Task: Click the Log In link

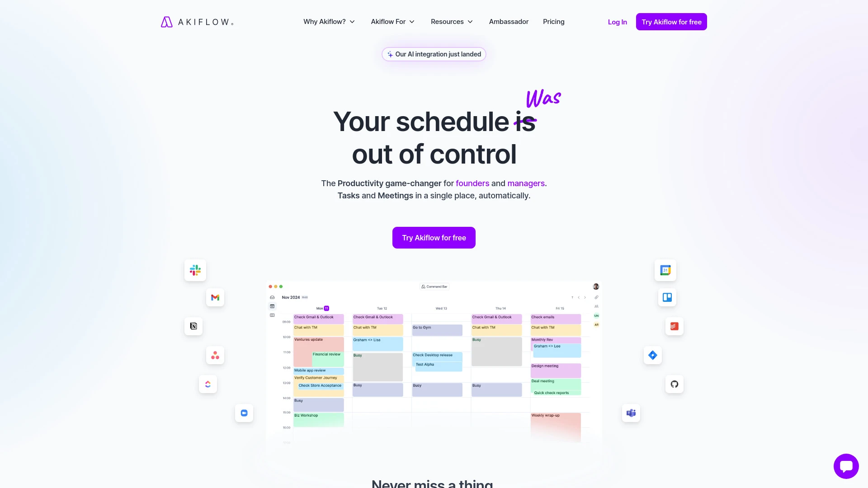Action: pos(617,21)
